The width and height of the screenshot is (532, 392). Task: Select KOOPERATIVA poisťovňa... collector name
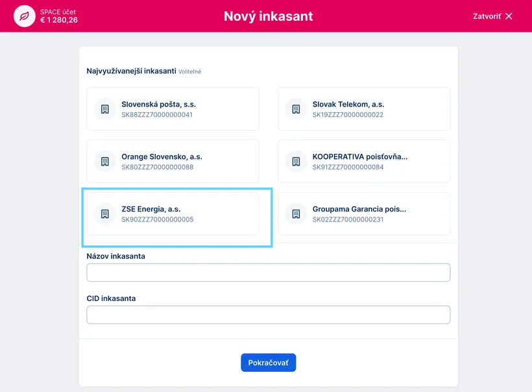pyautogui.click(x=360, y=156)
